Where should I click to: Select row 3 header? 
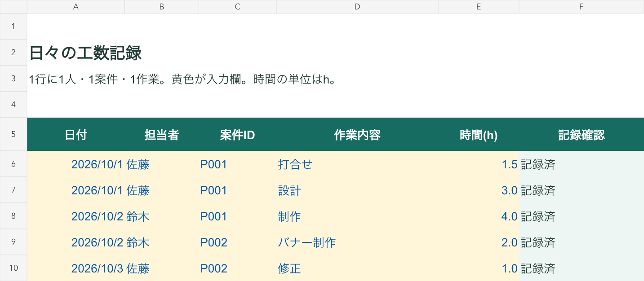coord(13,79)
